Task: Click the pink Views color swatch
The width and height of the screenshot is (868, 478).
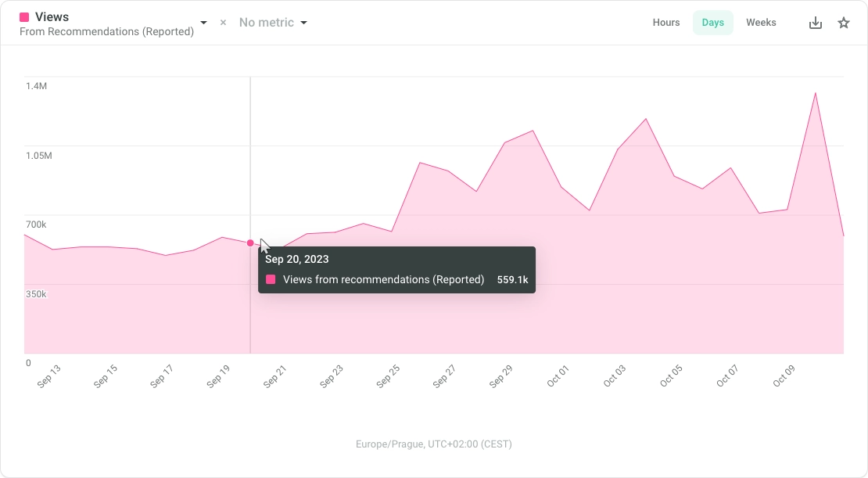Action: [x=24, y=17]
